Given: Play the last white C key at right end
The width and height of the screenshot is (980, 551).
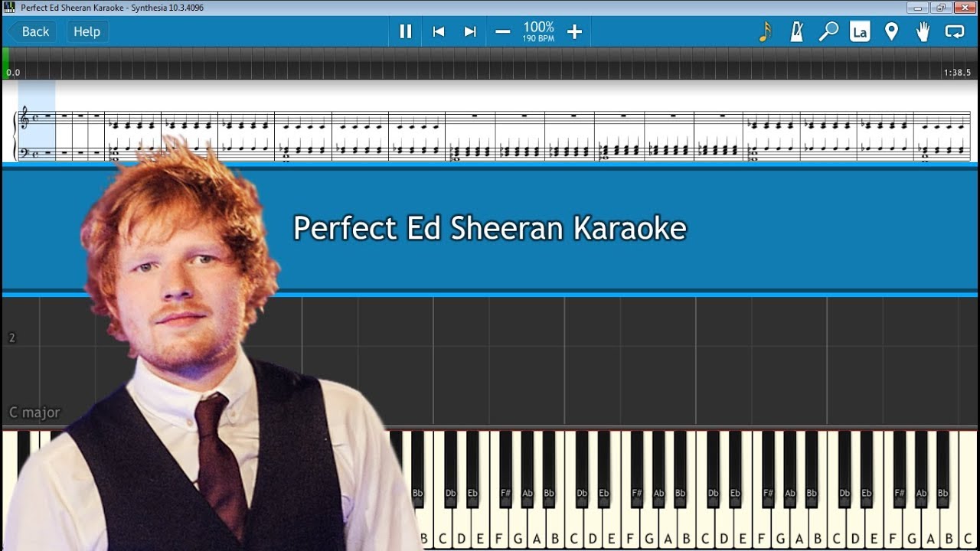Looking at the screenshot, I should [968, 490].
